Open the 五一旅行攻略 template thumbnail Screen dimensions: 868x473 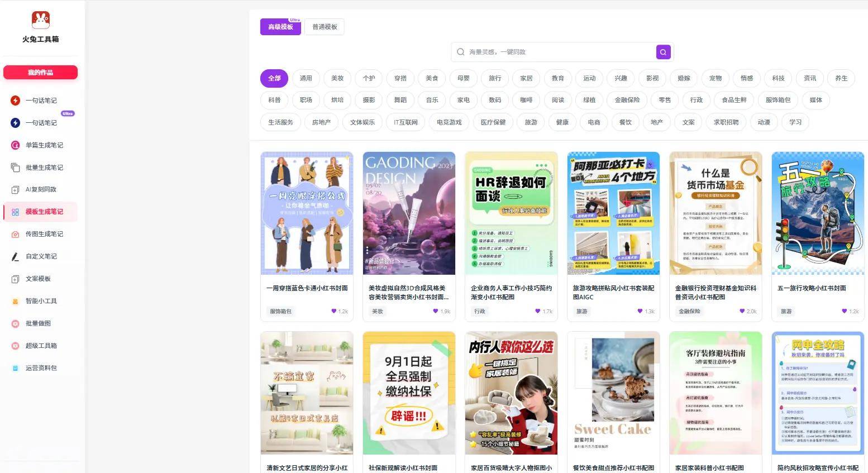coord(817,213)
